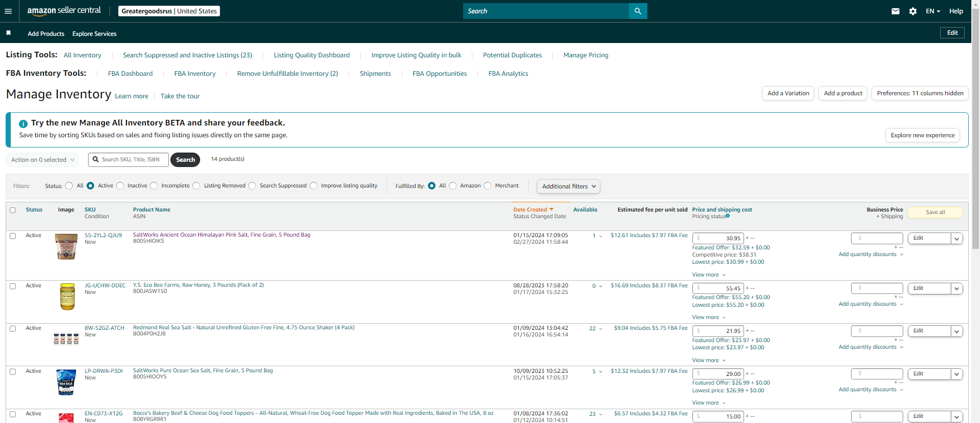Open the Take the tour link
The width and height of the screenshot is (980, 423).
[180, 96]
